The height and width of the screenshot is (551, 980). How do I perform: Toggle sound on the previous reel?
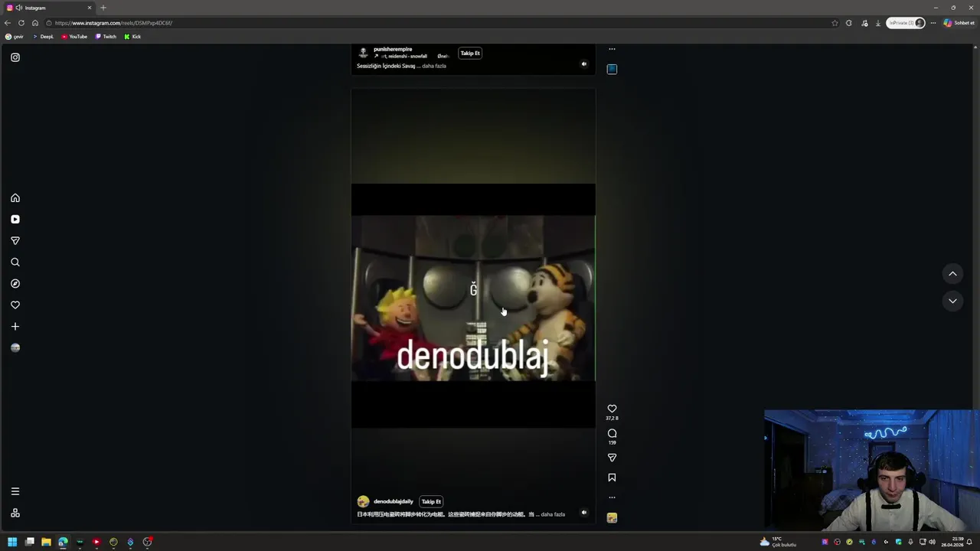(x=584, y=64)
